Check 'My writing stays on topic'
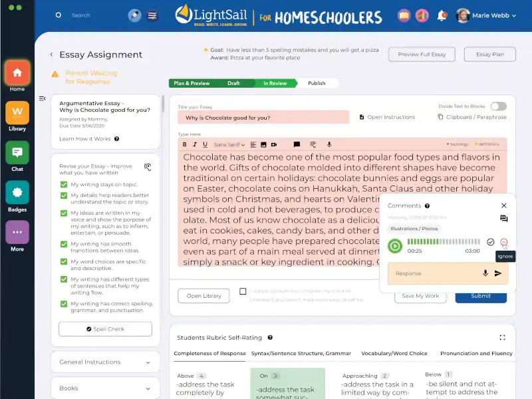 (63, 184)
